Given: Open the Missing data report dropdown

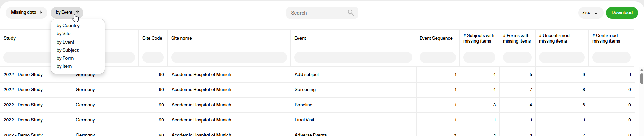Looking at the screenshot, I should (x=26, y=12).
